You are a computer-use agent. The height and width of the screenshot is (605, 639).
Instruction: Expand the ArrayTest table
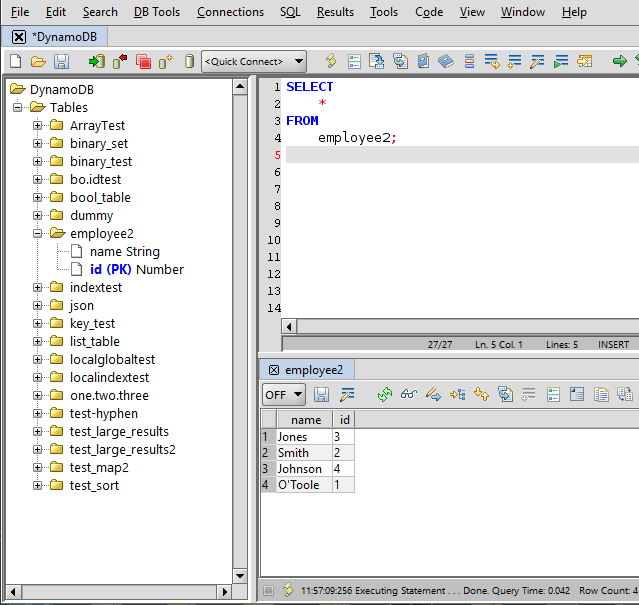(x=37, y=125)
